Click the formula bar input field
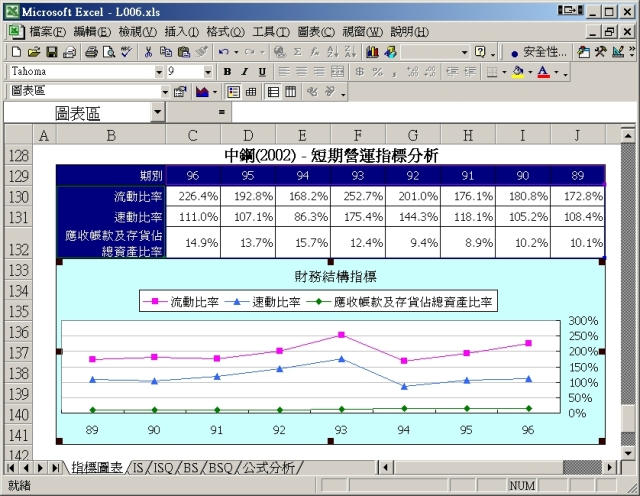Screen dimensions: 640x496 coord(433,112)
